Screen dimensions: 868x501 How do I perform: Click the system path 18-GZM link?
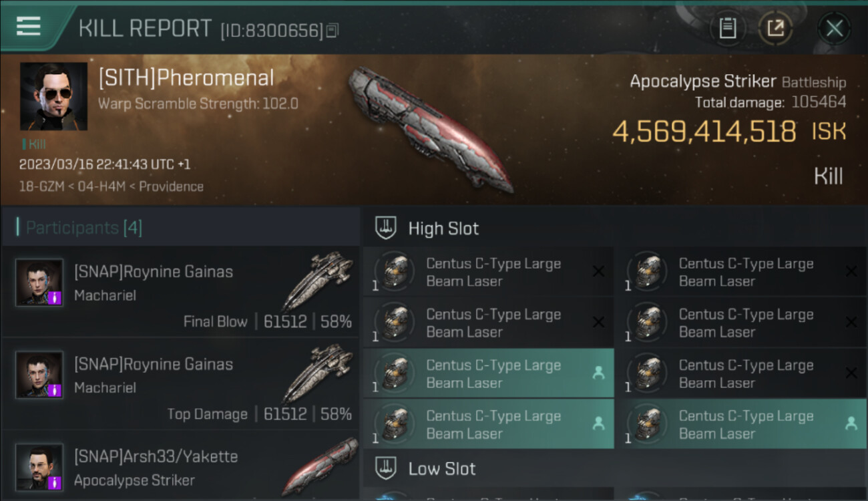point(38,186)
